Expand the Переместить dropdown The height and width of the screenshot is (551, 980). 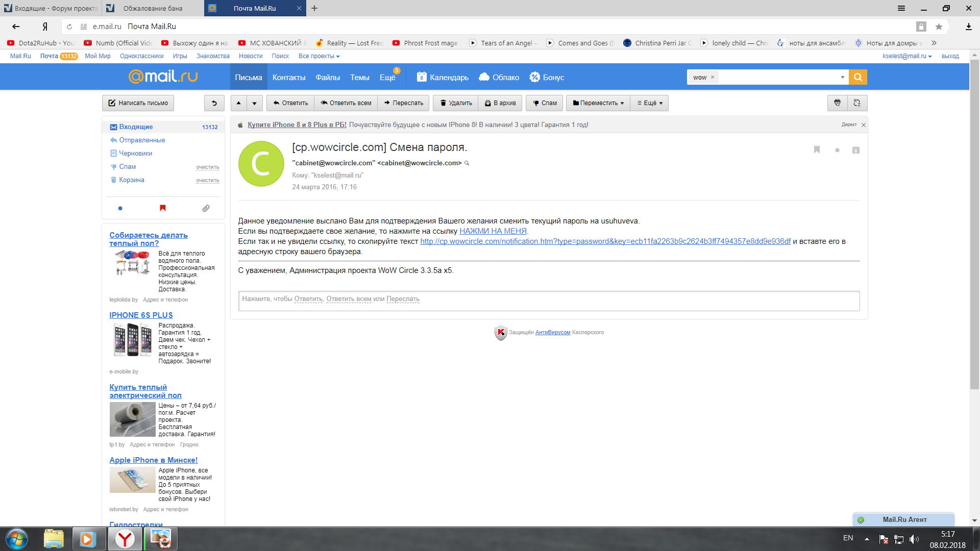point(598,103)
